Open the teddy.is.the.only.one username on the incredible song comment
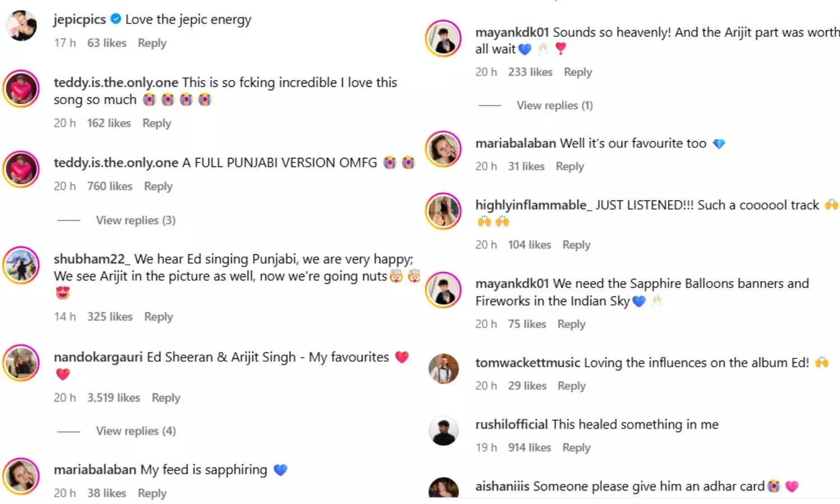The width and height of the screenshot is (840, 504). [116, 83]
